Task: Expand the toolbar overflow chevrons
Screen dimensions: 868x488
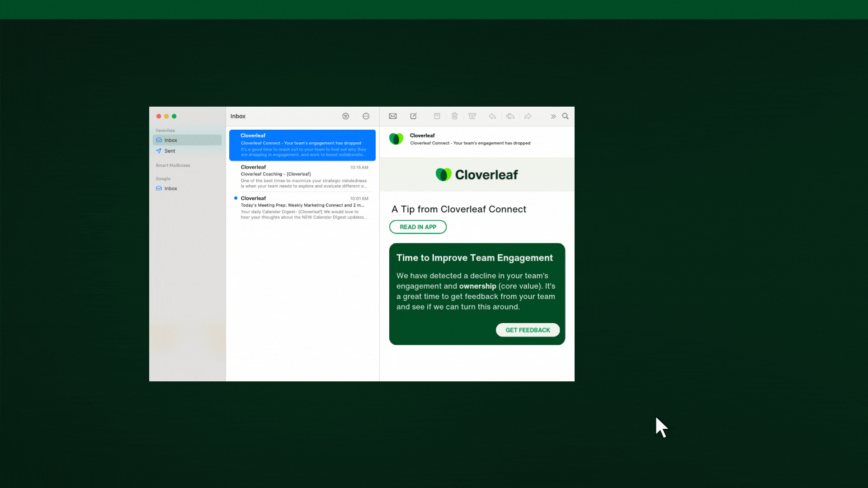Action: coord(553,116)
